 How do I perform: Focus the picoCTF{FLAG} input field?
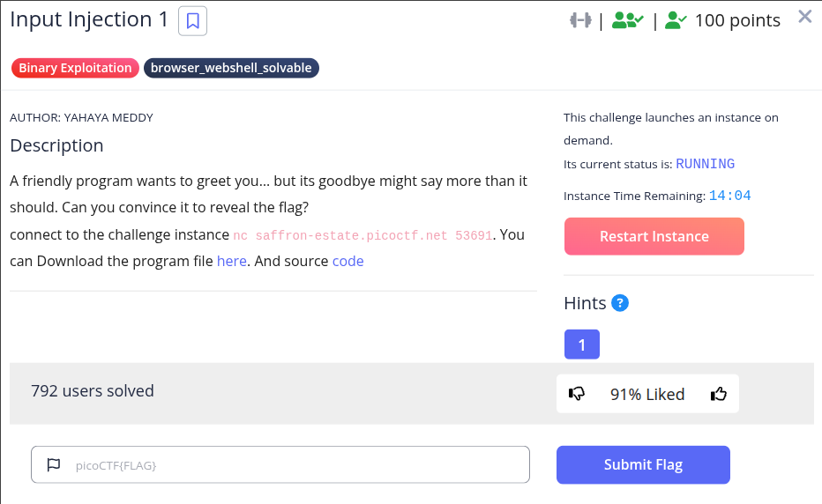click(291, 465)
